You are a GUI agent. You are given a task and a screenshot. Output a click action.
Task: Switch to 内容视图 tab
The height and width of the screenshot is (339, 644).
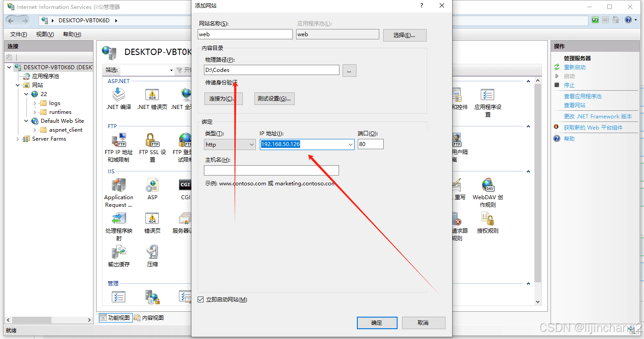[x=149, y=318]
